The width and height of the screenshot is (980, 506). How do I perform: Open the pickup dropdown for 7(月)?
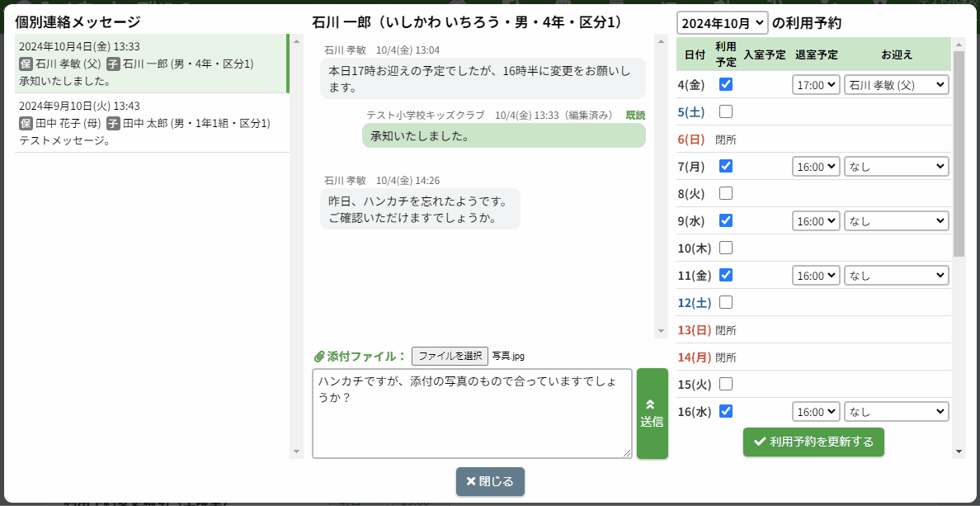click(896, 166)
